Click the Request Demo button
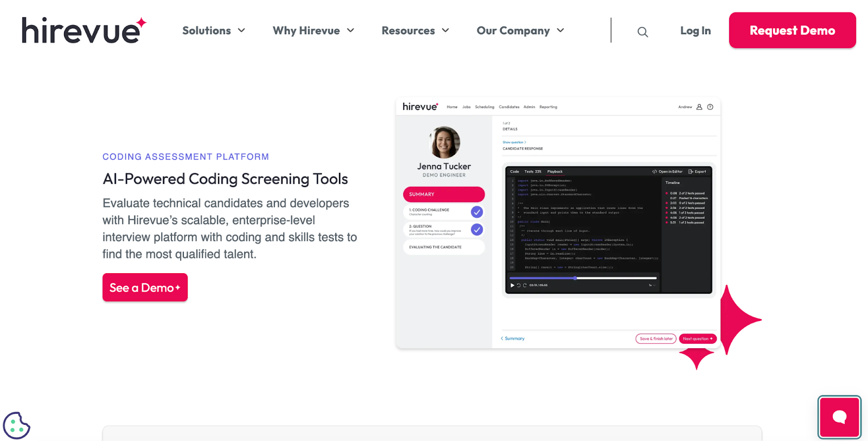868x441 pixels. pyautogui.click(x=792, y=30)
